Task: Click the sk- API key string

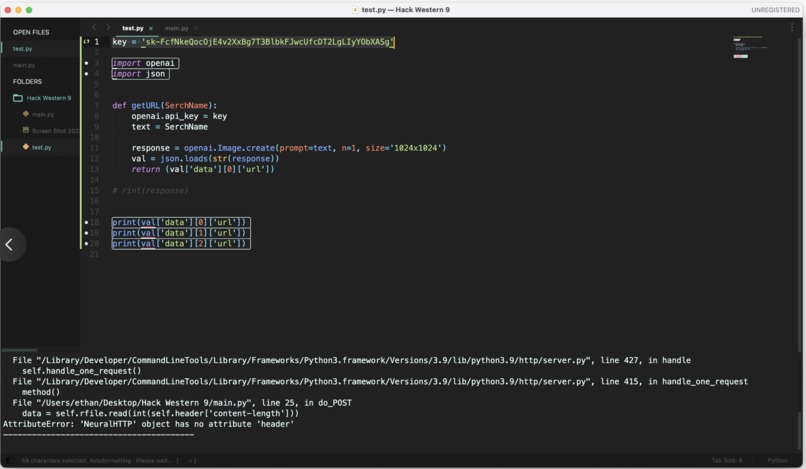Action: (268, 42)
